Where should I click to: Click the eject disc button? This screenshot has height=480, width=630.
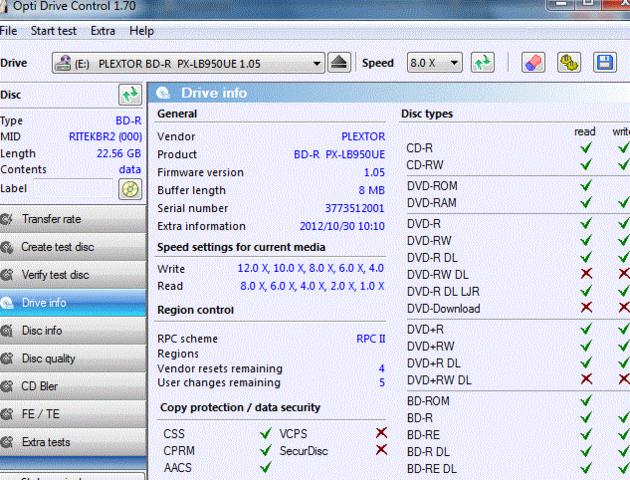[x=339, y=63]
